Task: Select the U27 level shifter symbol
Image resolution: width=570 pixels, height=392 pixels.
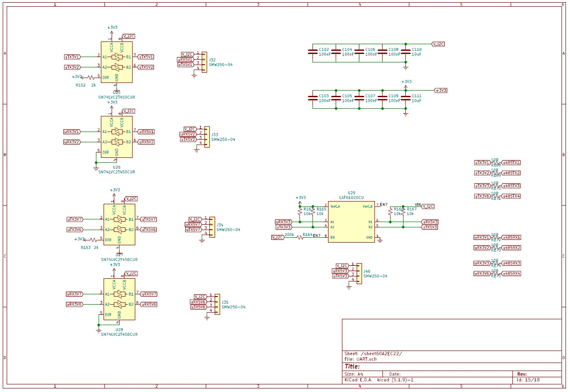Action: tap(119, 224)
